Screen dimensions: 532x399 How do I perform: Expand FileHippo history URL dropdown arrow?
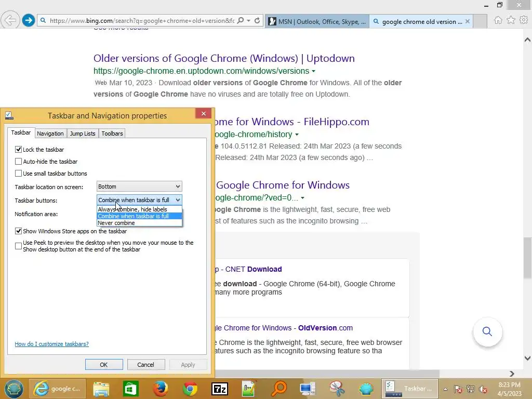(x=297, y=135)
